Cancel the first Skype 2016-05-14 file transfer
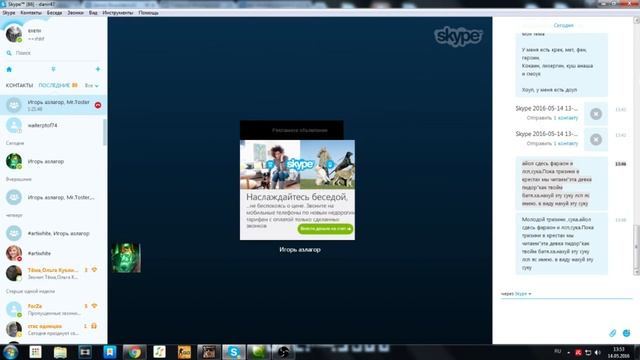The image size is (640, 360). tap(596, 114)
